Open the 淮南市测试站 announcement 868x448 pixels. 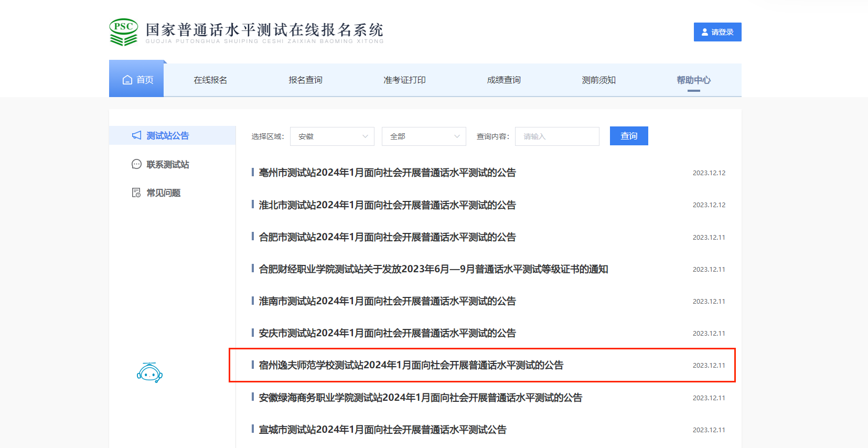coord(387,301)
